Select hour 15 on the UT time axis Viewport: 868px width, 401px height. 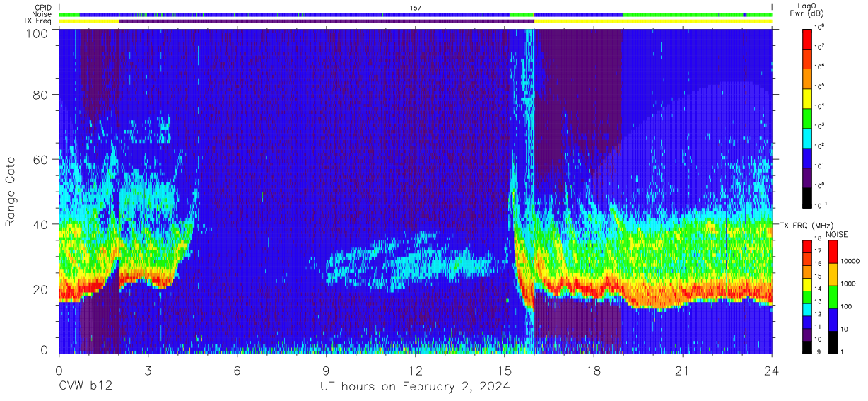click(x=505, y=370)
